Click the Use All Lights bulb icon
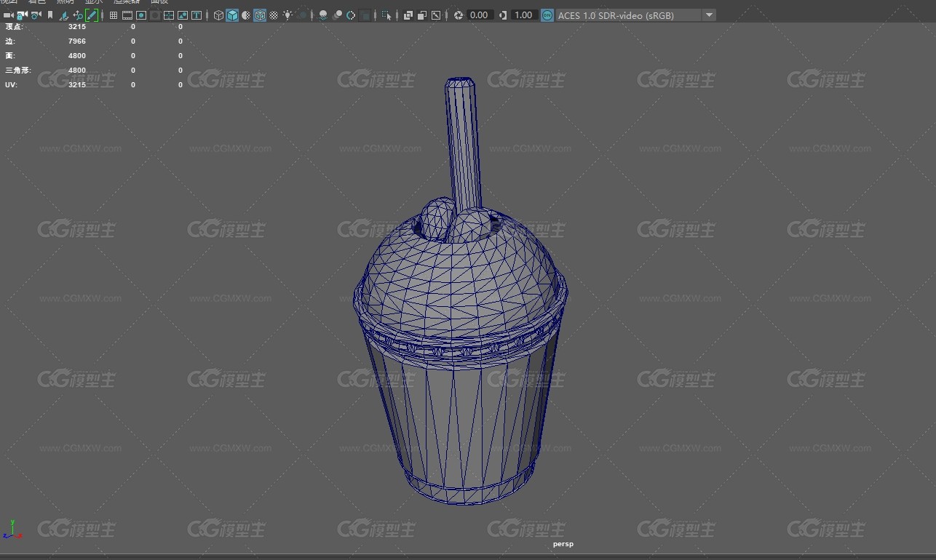This screenshot has height=560, width=936. click(x=288, y=15)
